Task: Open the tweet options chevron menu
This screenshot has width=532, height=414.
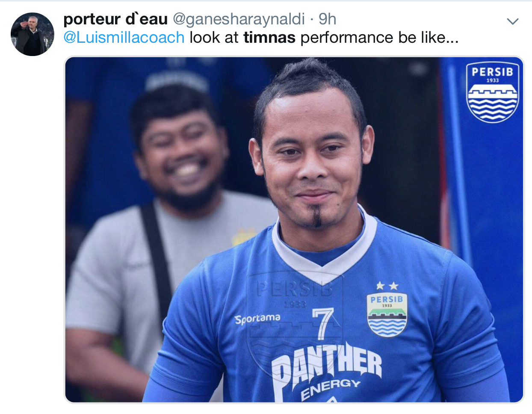Action: [512, 21]
